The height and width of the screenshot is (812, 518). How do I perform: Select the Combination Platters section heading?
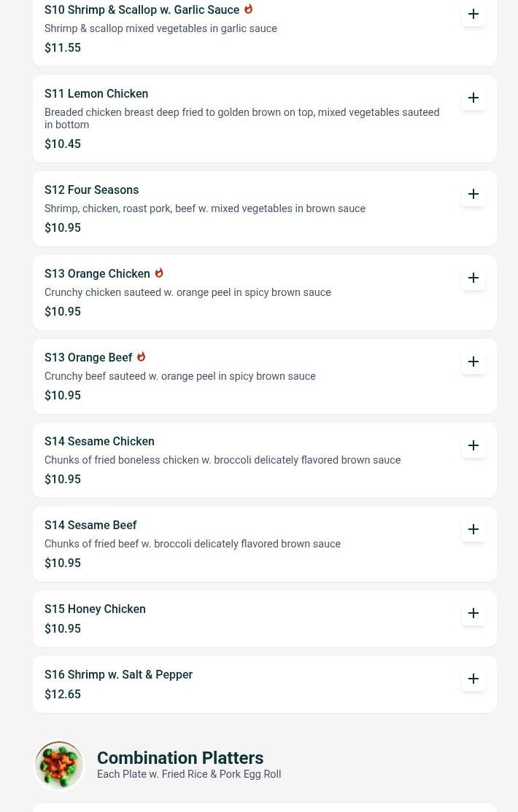pos(180,757)
